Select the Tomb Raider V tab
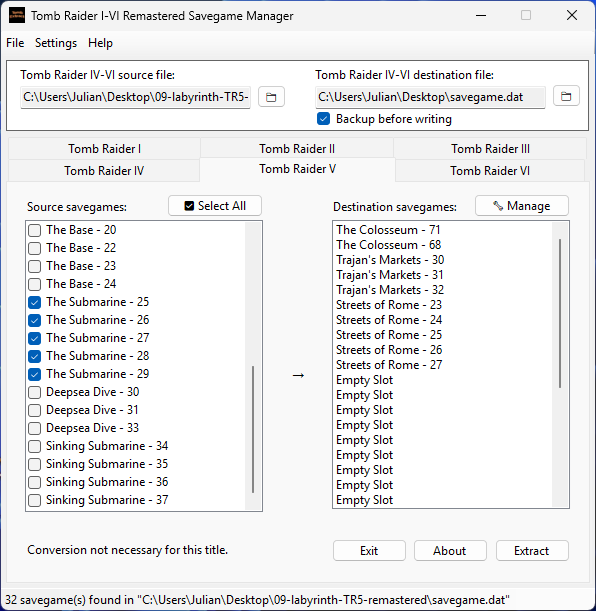Image resolution: width=596 pixels, height=611 pixels. pyautogui.click(x=298, y=169)
